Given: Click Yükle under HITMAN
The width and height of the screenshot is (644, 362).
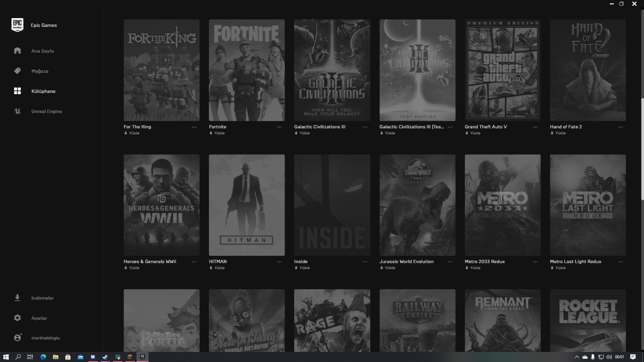Looking at the screenshot, I should (217, 268).
